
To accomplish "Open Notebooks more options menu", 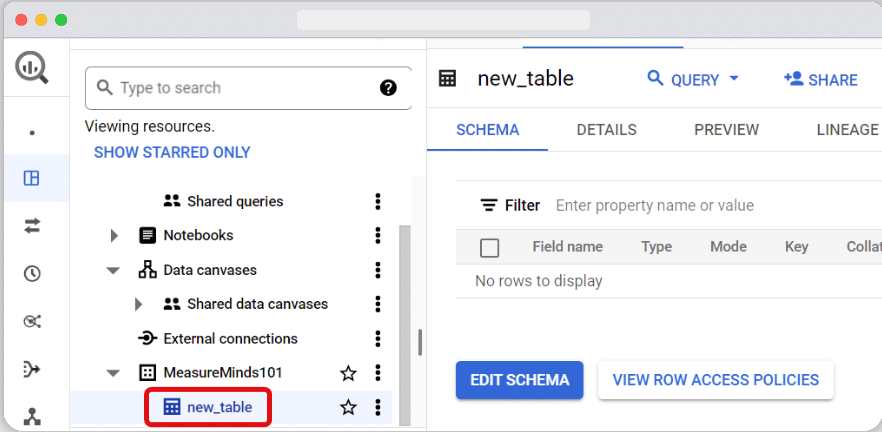I will 378,235.
